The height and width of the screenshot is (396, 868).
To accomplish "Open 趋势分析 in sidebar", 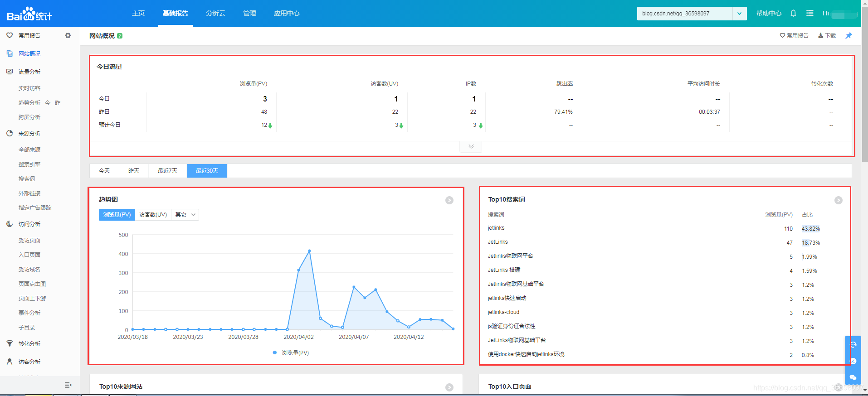I will click(x=29, y=103).
